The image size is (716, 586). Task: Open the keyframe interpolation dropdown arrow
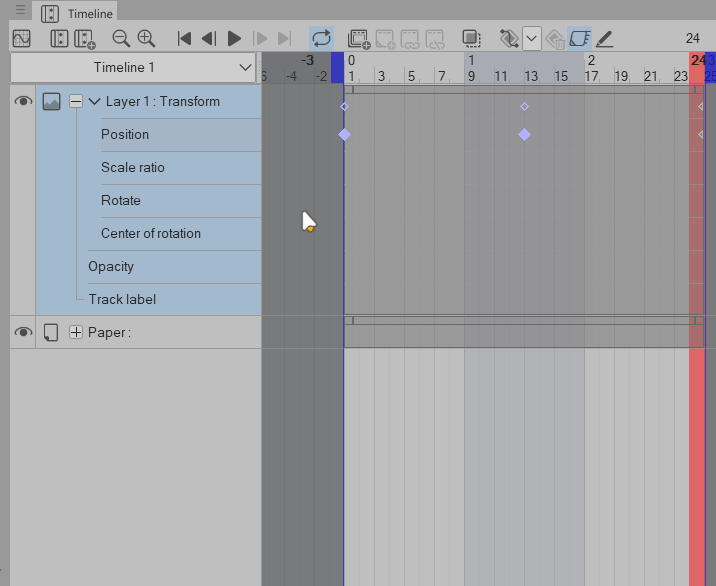531,39
